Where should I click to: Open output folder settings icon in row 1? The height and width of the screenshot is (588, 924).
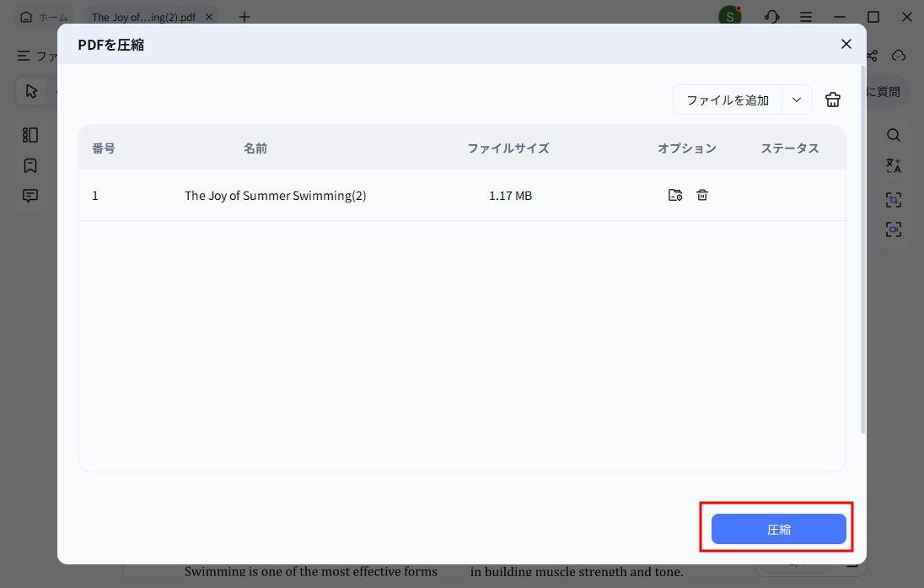coord(674,195)
